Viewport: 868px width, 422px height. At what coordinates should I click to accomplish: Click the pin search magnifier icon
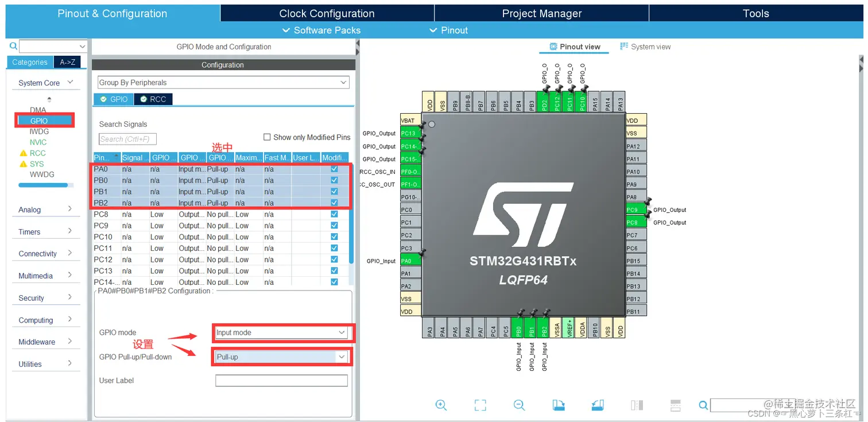pyautogui.click(x=703, y=405)
